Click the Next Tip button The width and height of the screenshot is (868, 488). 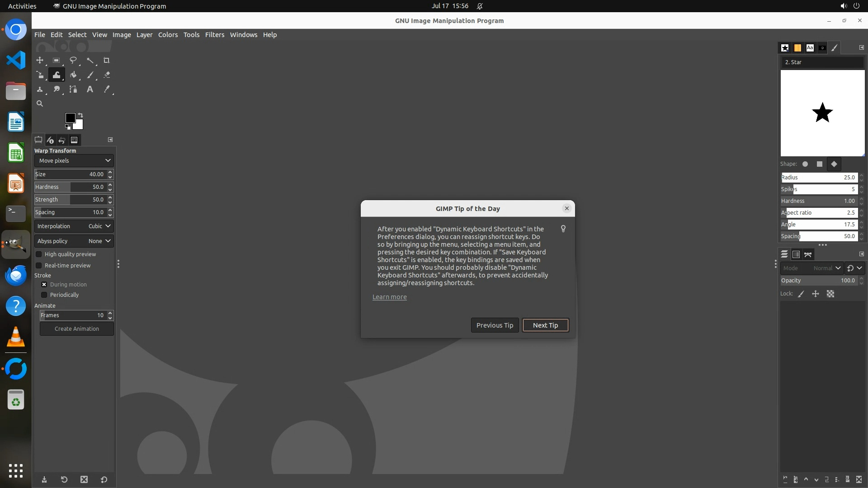(545, 325)
